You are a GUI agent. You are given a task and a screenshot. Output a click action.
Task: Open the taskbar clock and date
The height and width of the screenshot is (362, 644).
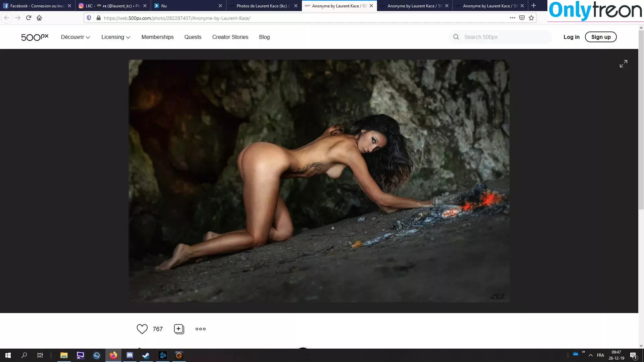tap(616, 355)
